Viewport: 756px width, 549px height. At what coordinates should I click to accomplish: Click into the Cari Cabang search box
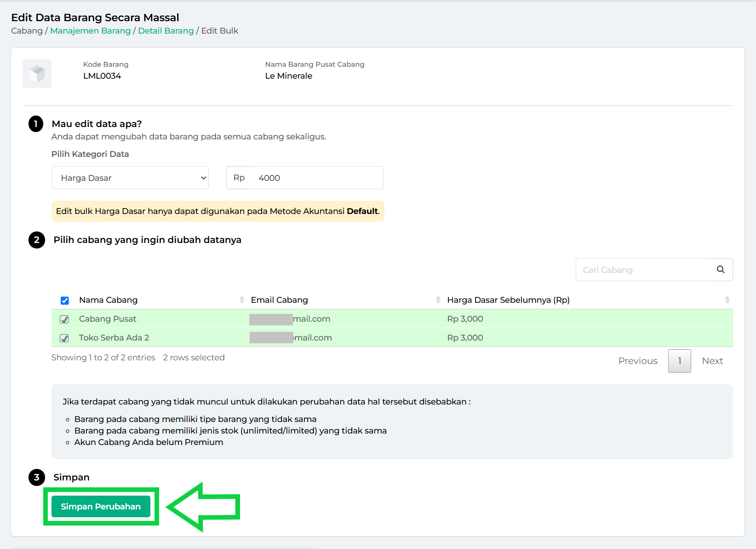pos(644,270)
